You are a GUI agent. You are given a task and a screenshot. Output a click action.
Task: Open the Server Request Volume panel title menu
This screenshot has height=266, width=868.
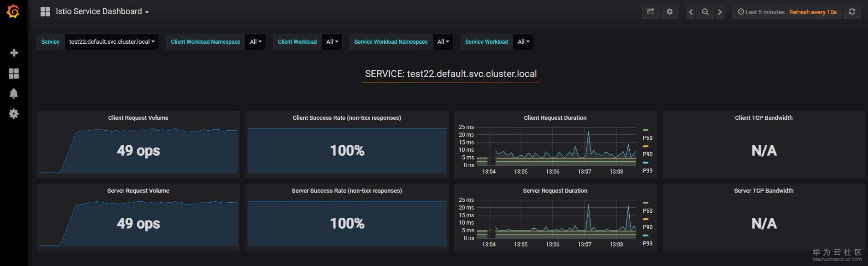click(138, 190)
